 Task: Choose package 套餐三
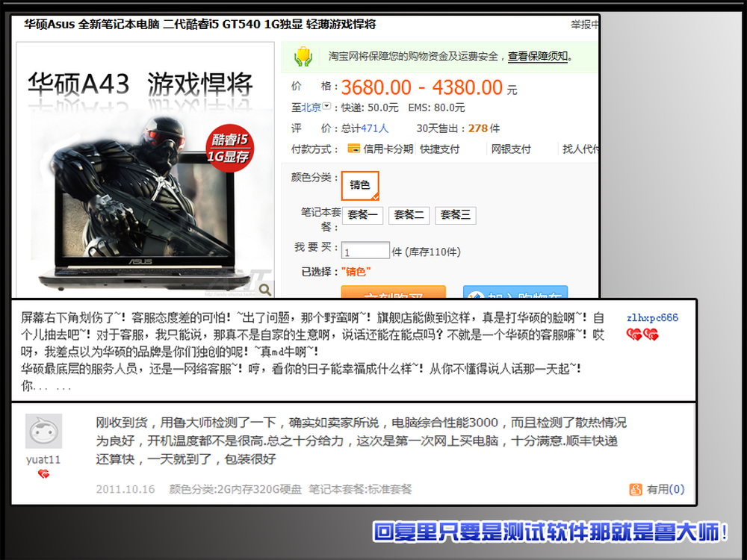(x=455, y=215)
